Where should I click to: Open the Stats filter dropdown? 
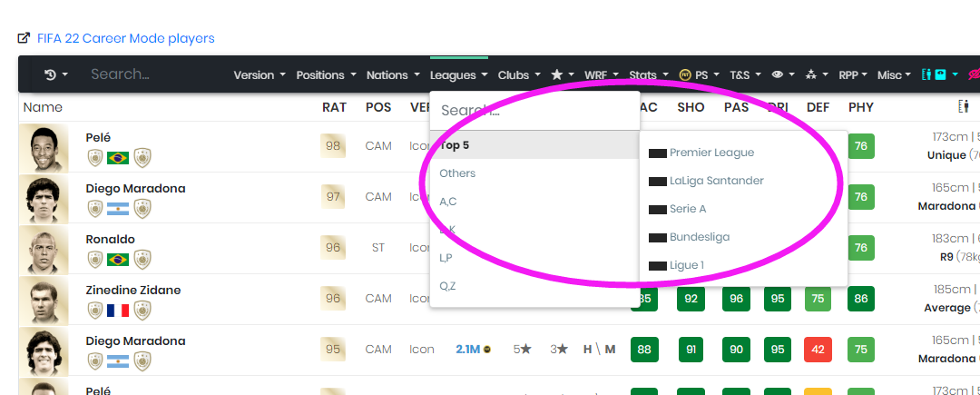pos(649,75)
